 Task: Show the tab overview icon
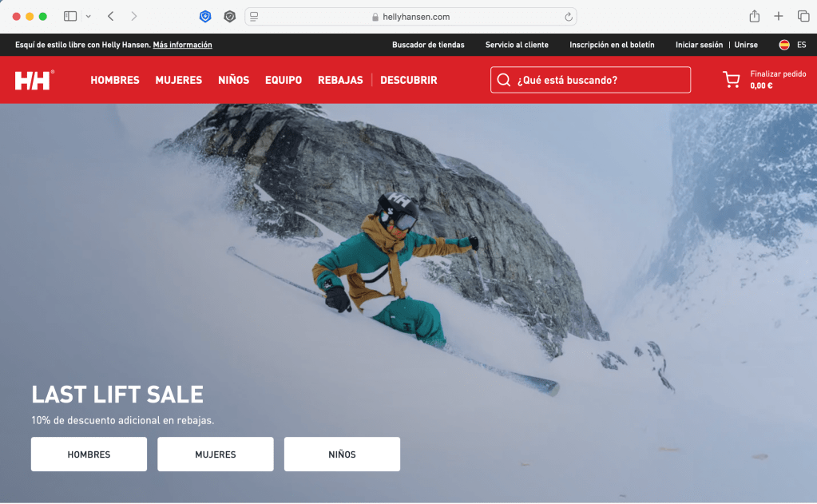click(803, 16)
